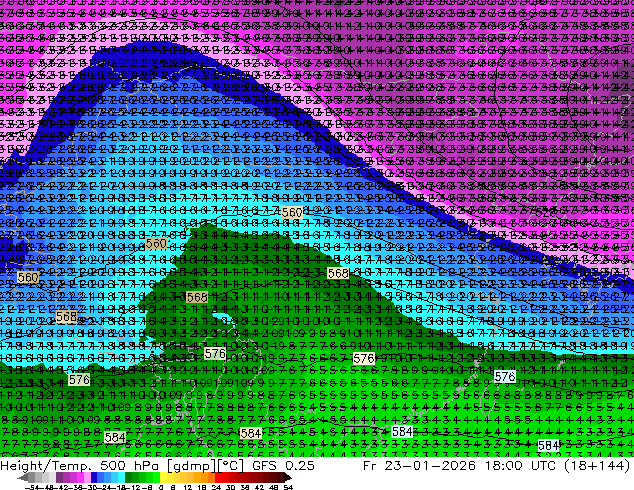Click the '0.25' resolution text
634x490 pixels.
(300, 466)
